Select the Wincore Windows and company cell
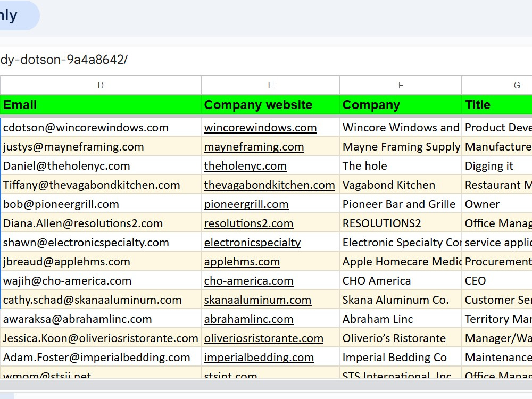Image resolution: width=532 pixels, height=399 pixels. (x=401, y=128)
